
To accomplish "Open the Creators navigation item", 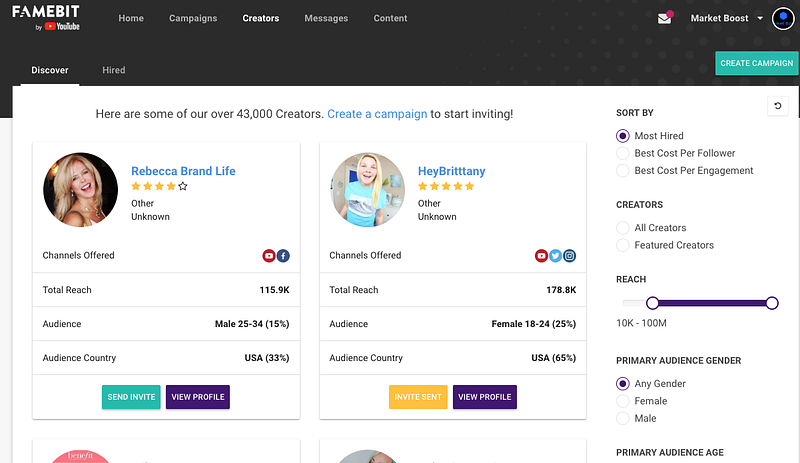I will pyautogui.click(x=261, y=18).
